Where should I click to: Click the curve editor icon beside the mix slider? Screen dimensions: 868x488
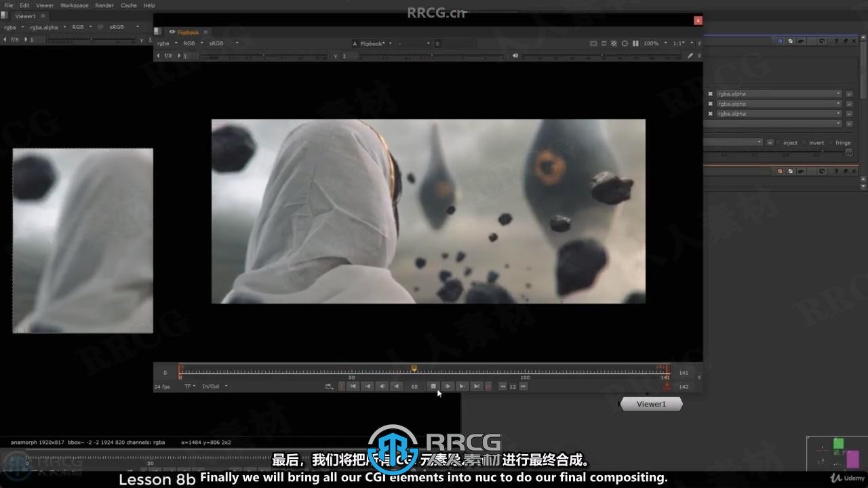(x=848, y=152)
